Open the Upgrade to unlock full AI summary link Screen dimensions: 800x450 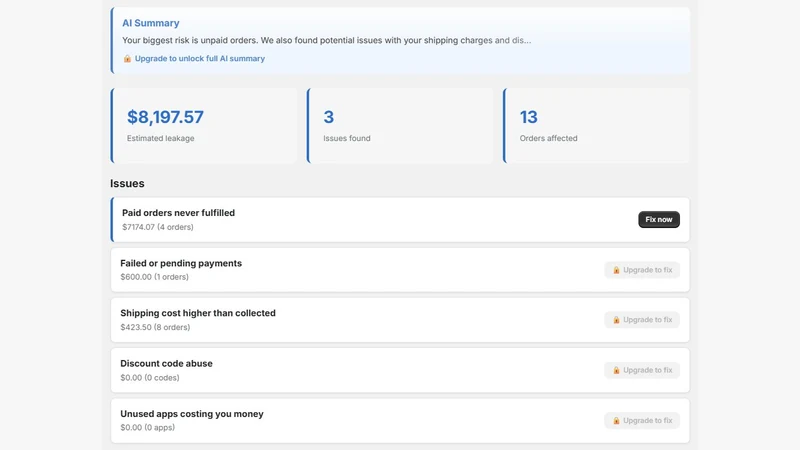199,59
